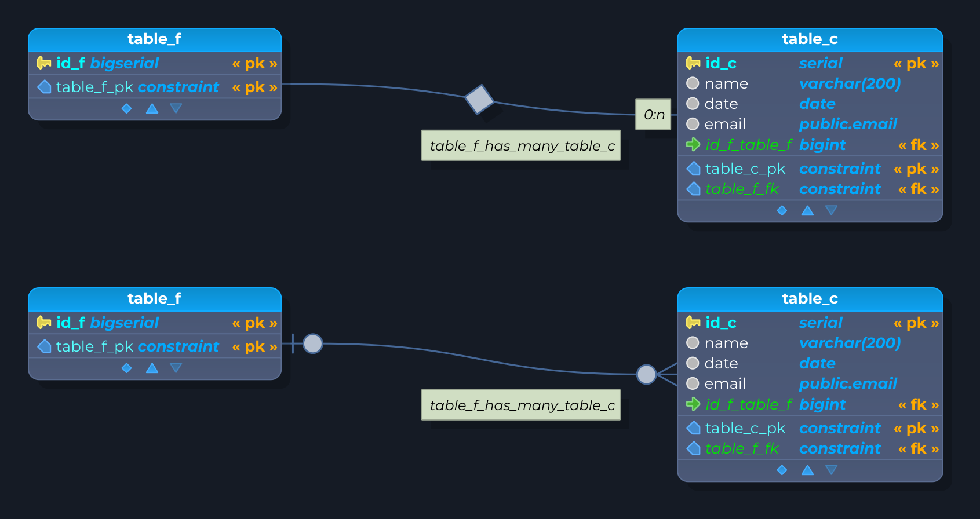Select the upper table_f title bar
The image size is (980, 519).
pos(155,39)
